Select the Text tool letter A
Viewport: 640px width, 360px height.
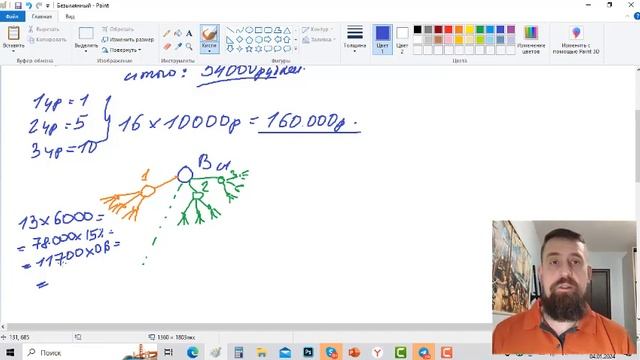click(x=189, y=33)
